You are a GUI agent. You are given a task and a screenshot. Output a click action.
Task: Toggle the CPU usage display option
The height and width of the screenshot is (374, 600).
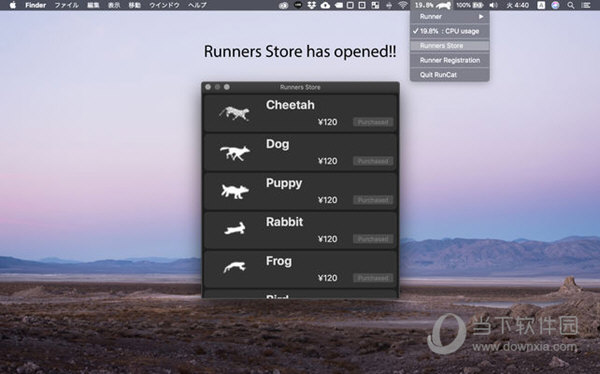point(450,31)
